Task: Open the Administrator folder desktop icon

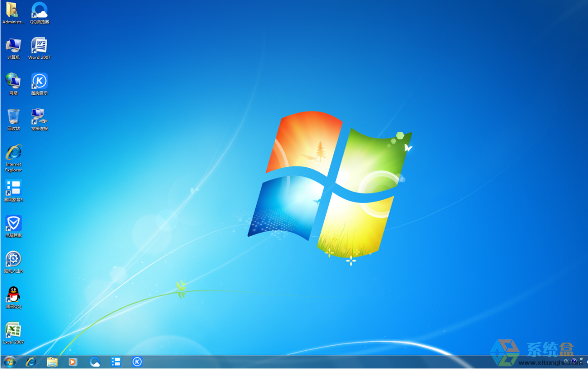Action: [x=13, y=13]
